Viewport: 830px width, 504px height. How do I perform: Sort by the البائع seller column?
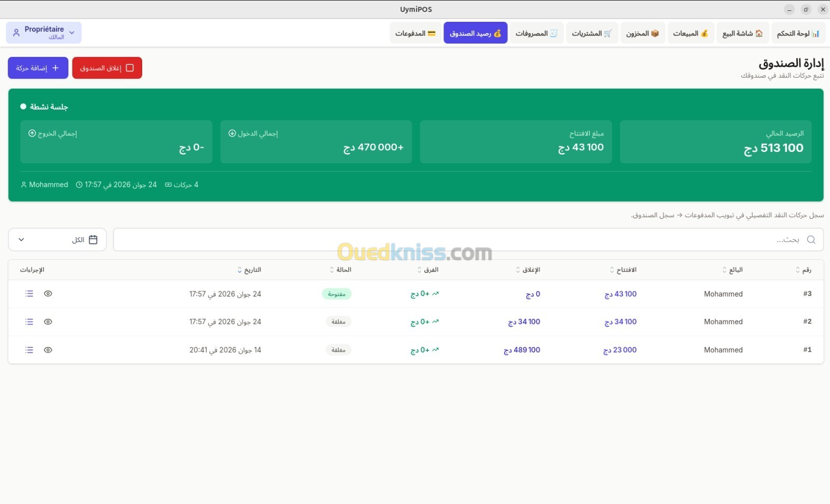point(732,270)
